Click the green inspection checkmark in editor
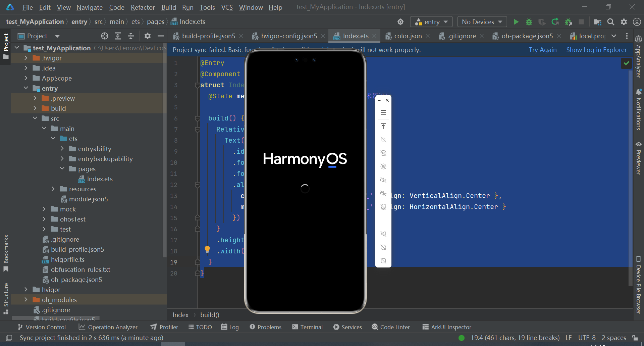644x346 pixels. (x=626, y=63)
